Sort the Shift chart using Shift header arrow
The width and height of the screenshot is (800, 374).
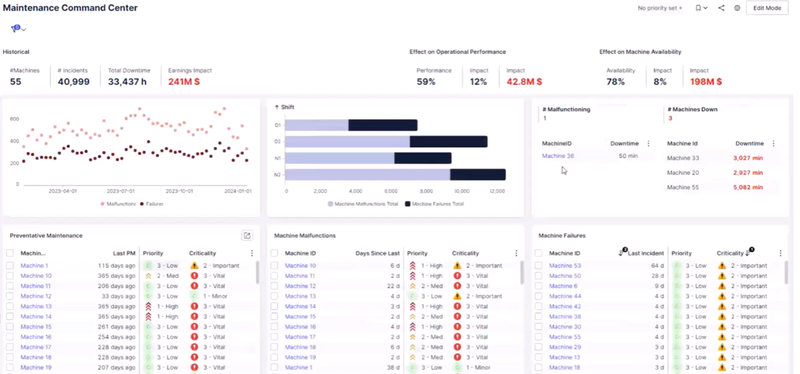pos(277,107)
